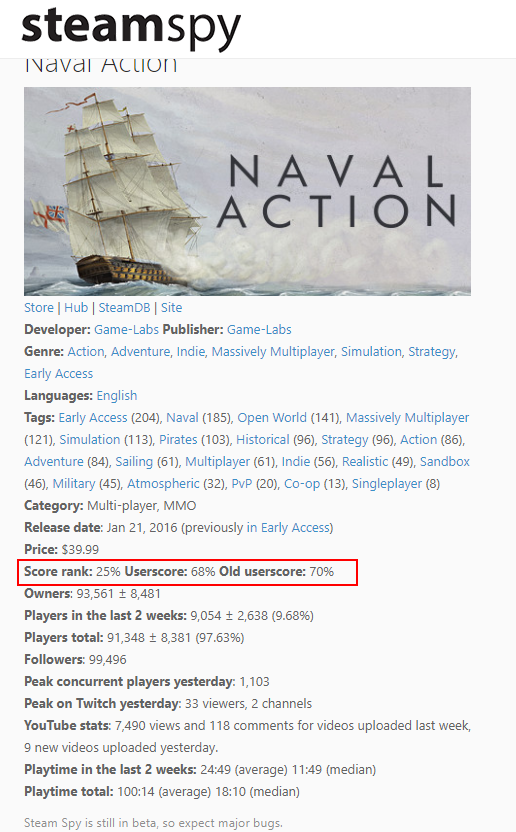Click the peak concurrent players value 1,103
Image resolution: width=516 pixels, height=832 pixels.
tap(254, 682)
